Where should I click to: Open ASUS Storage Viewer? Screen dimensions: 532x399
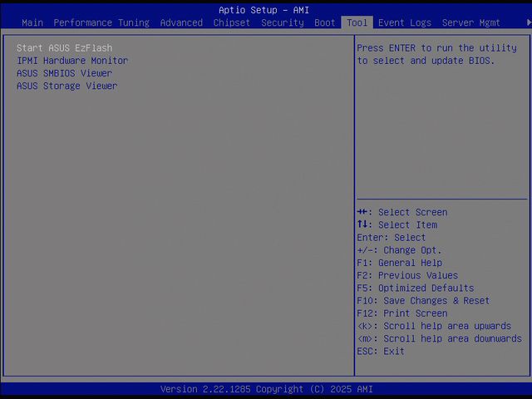click(66, 86)
